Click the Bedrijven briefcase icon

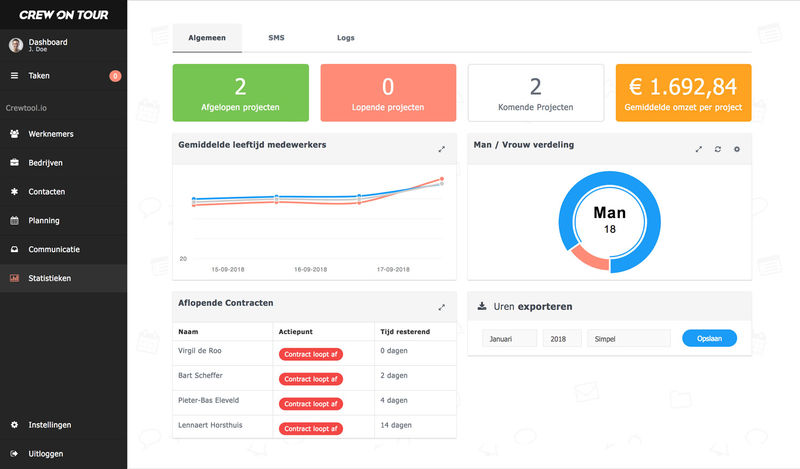14,162
